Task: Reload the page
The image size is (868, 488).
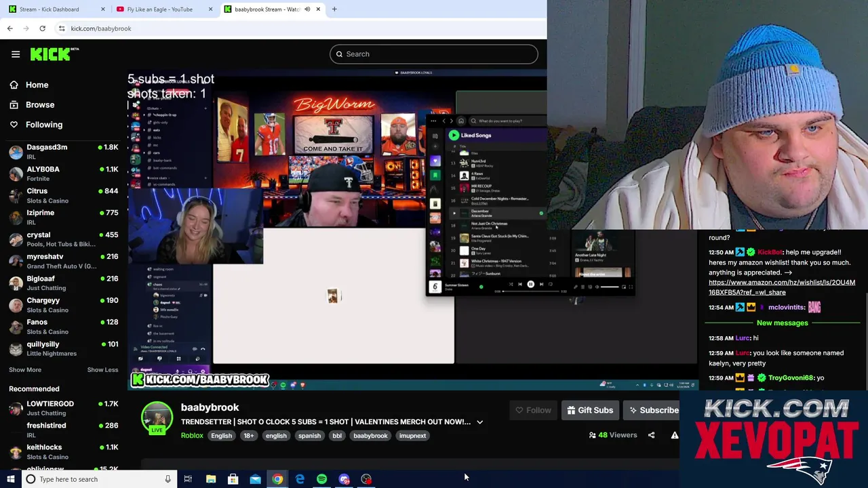Action: coord(42,28)
